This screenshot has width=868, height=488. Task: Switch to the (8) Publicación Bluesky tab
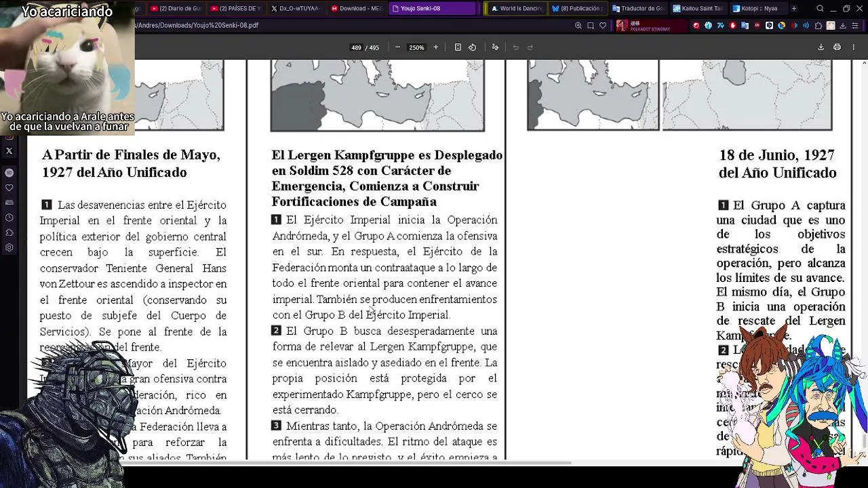click(x=577, y=9)
